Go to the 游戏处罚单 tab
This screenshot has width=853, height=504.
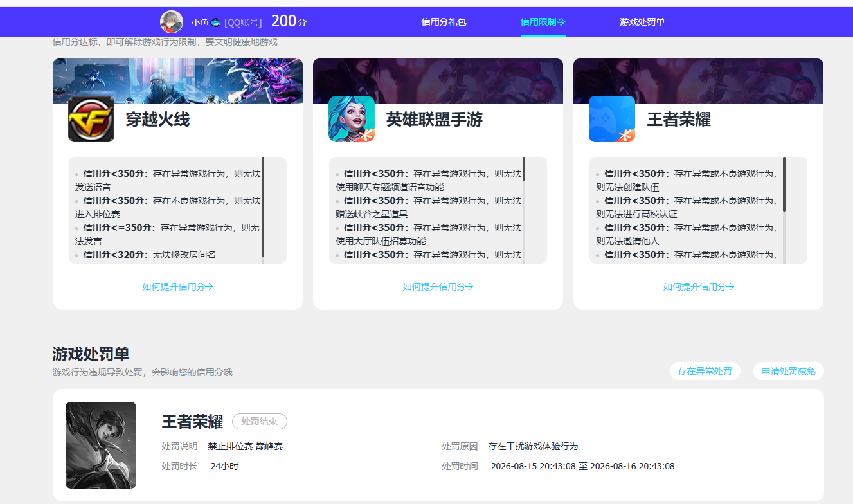click(642, 22)
